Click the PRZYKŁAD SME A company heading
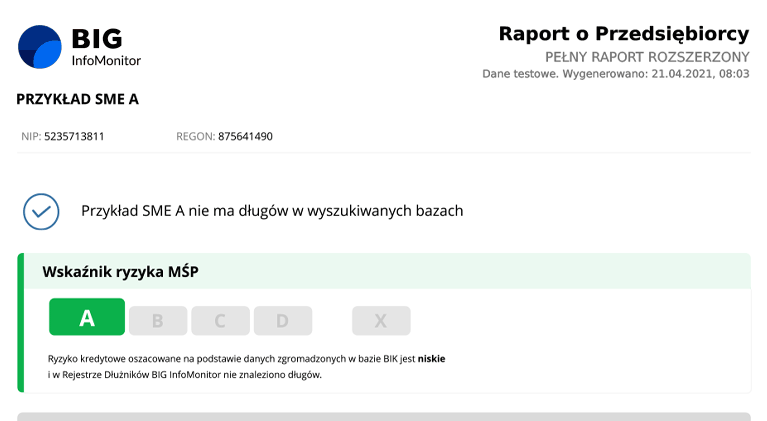Image resolution: width=767 pixels, height=421 pixels. coord(77,99)
